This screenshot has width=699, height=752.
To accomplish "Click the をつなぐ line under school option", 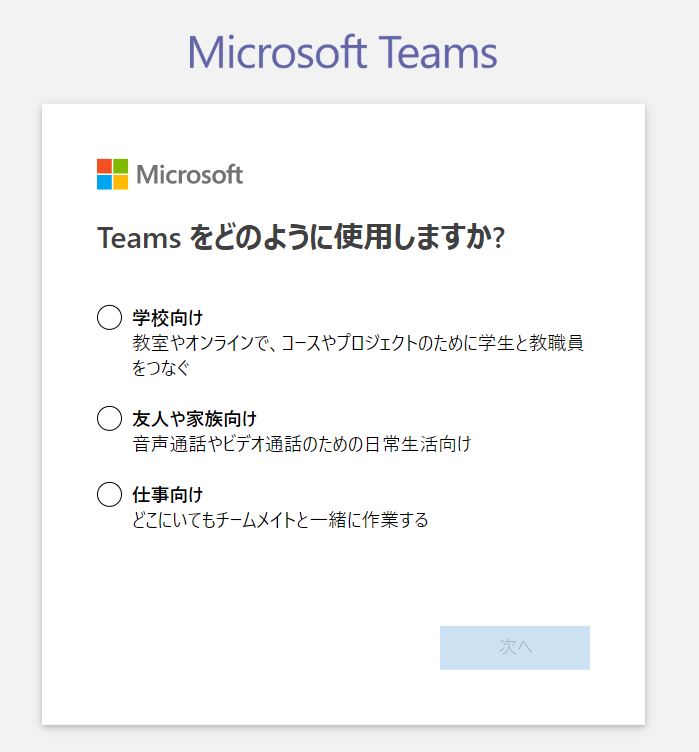I will (x=161, y=368).
